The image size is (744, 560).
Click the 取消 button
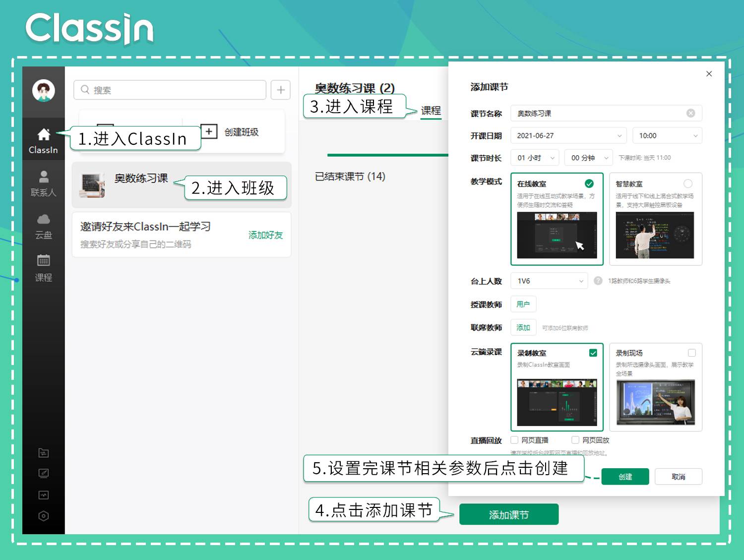(x=679, y=477)
